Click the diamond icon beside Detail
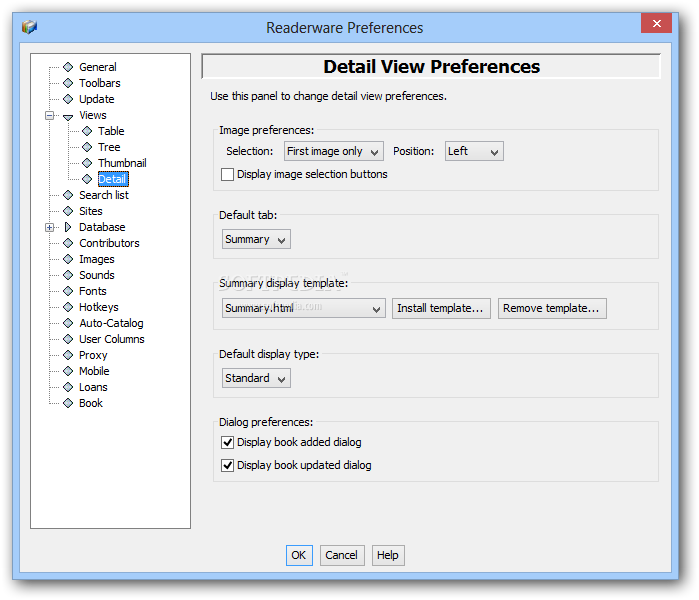 87,179
